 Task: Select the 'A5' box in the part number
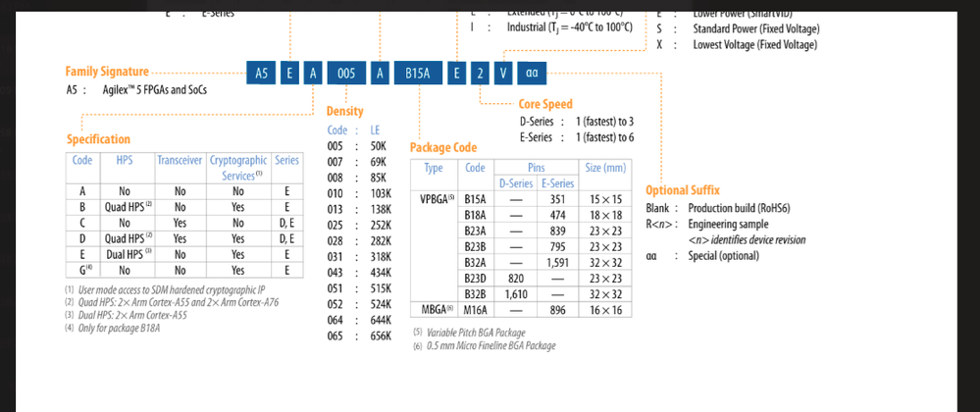(x=262, y=74)
